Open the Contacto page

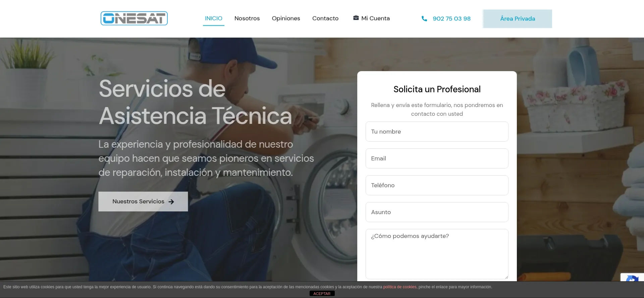325,18
